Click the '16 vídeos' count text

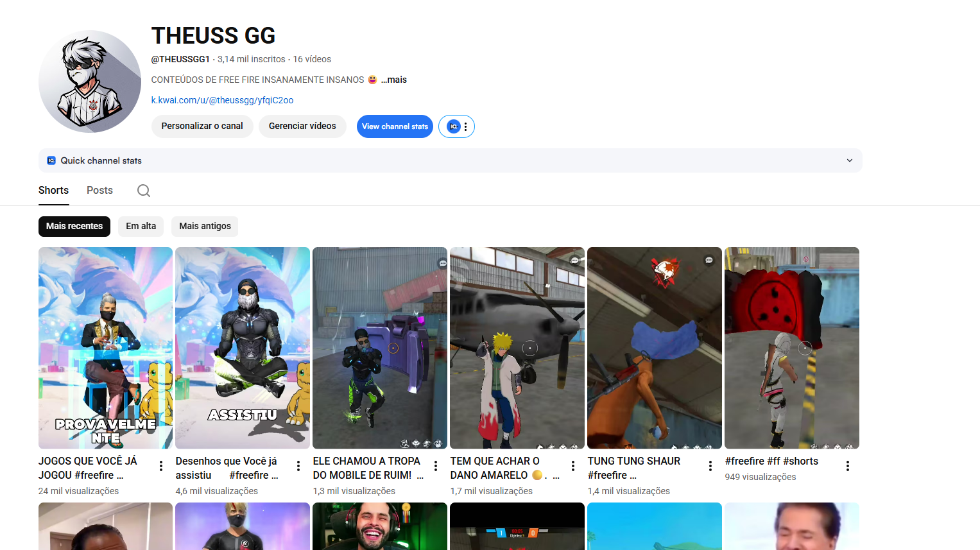[312, 59]
